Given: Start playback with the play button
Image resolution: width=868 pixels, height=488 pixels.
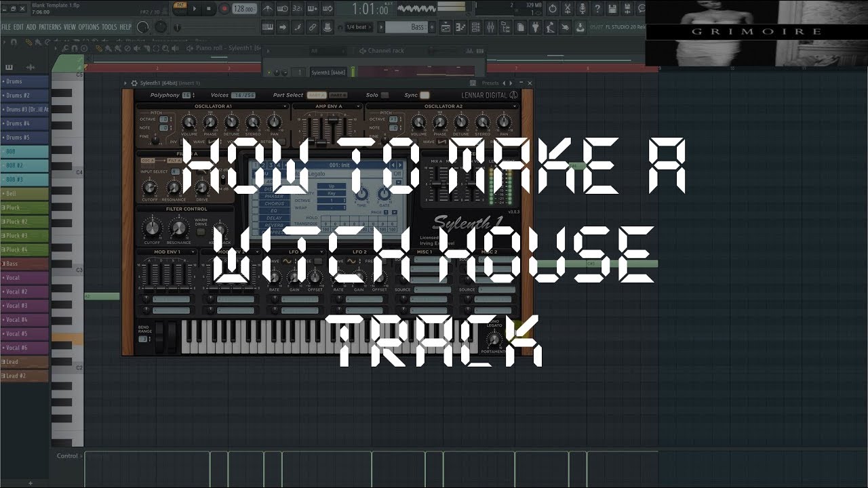Looking at the screenshot, I should pyautogui.click(x=195, y=8).
